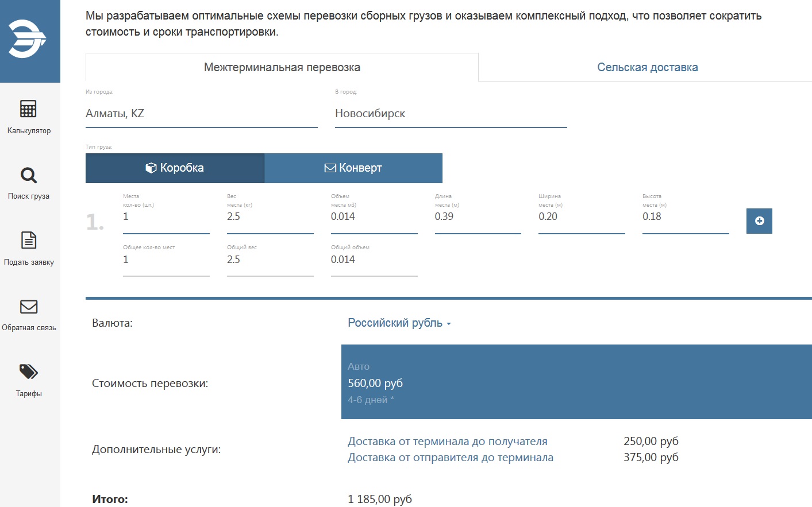Click the plus icon to add cargo row
This screenshot has width=812, height=507.
(759, 221)
